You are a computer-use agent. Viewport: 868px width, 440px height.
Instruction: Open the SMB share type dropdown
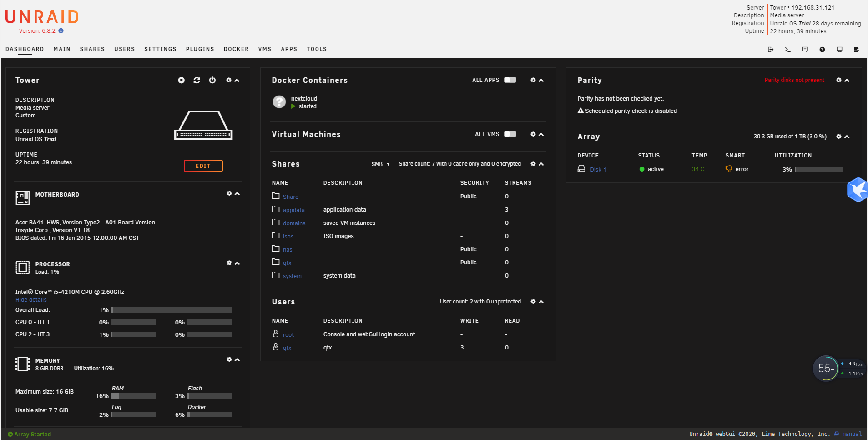pos(381,164)
